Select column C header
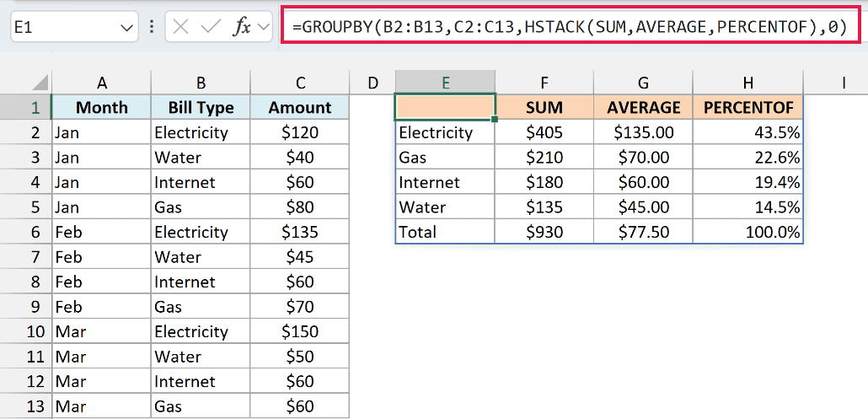The image size is (868, 419). (x=300, y=83)
